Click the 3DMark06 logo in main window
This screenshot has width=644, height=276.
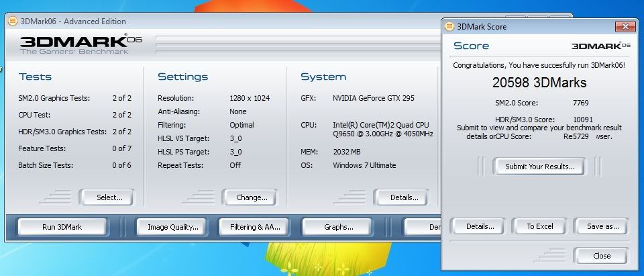tap(81, 44)
